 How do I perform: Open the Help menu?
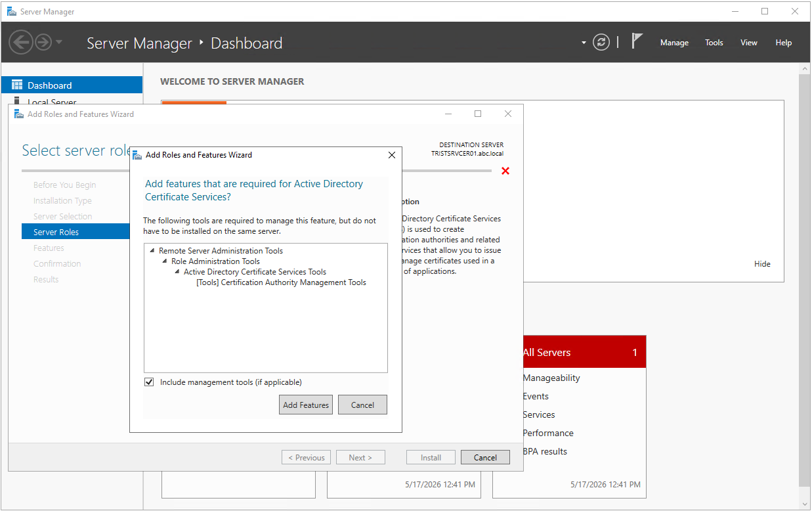[784, 43]
